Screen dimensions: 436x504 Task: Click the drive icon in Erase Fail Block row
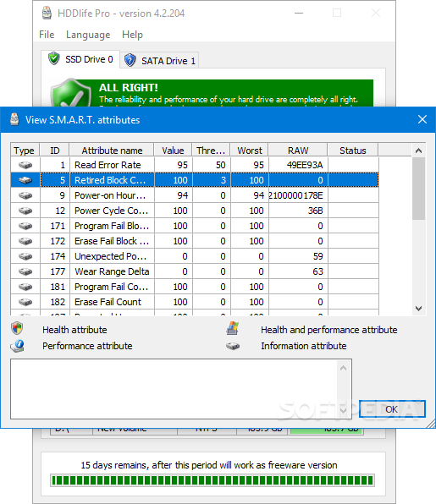tap(25, 241)
